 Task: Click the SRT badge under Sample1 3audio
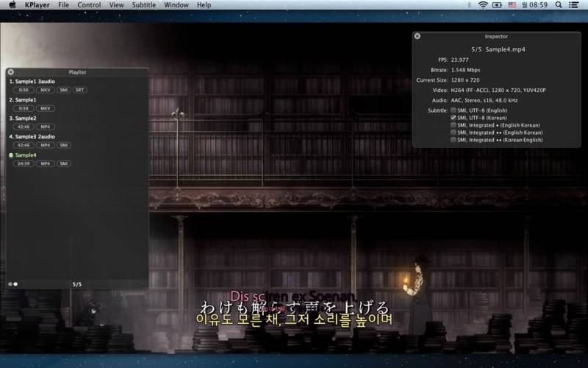click(80, 90)
